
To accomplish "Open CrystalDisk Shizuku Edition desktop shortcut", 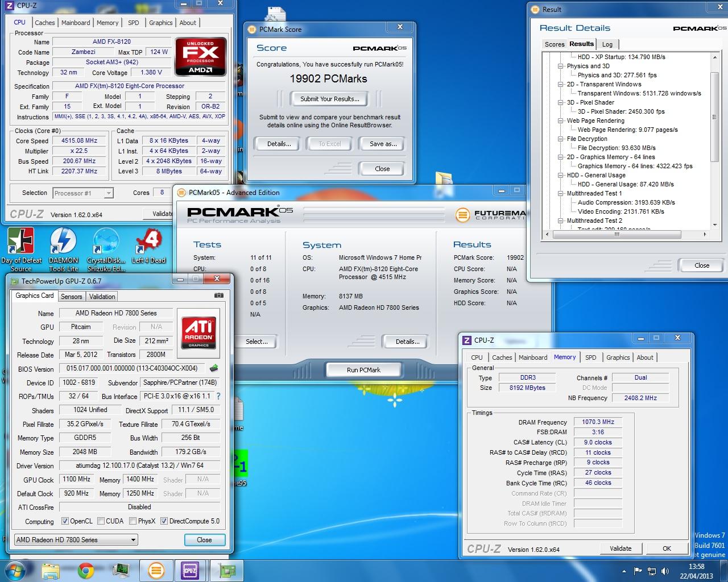I will point(106,249).
